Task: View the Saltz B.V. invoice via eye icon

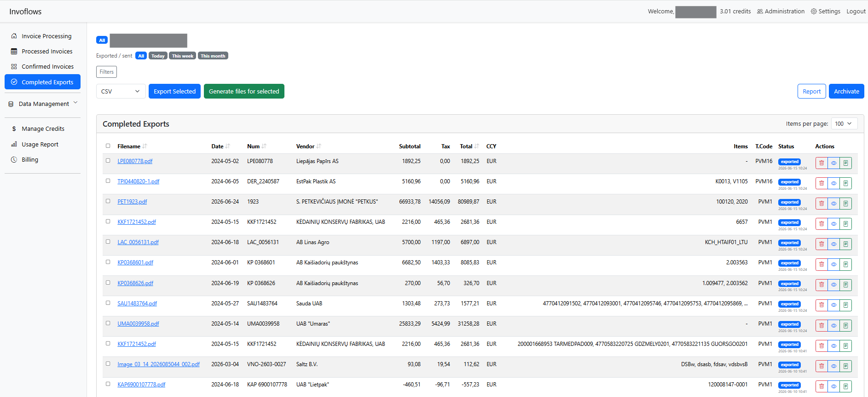Action: click(833, 366)
